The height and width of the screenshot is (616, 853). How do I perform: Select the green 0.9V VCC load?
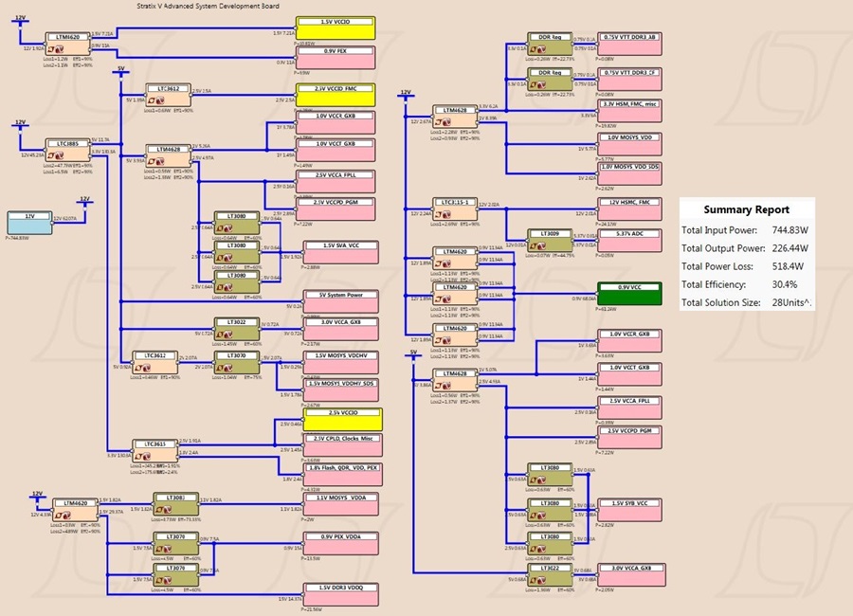[x=629, y=294]
